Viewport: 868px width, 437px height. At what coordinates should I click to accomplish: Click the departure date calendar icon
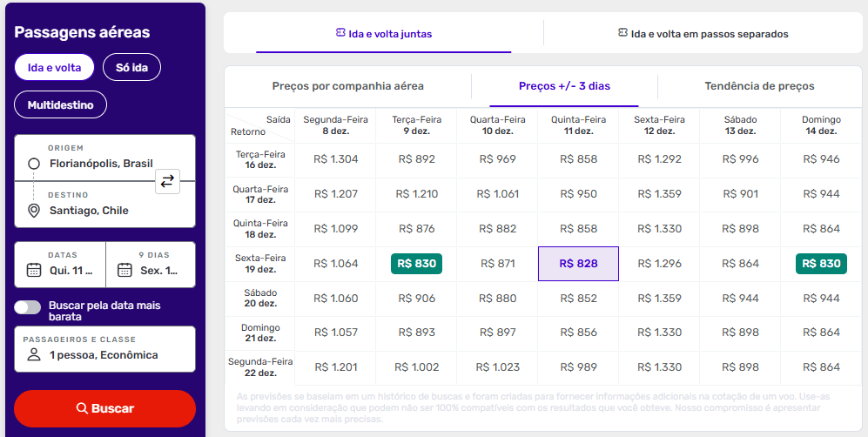point(34,270)
